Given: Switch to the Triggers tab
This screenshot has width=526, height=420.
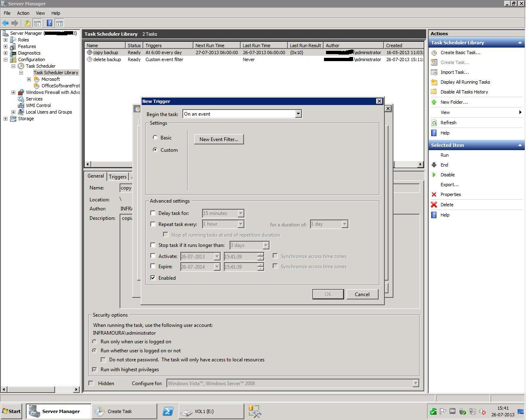Looking at the screenshot, I should pos(117,177).
